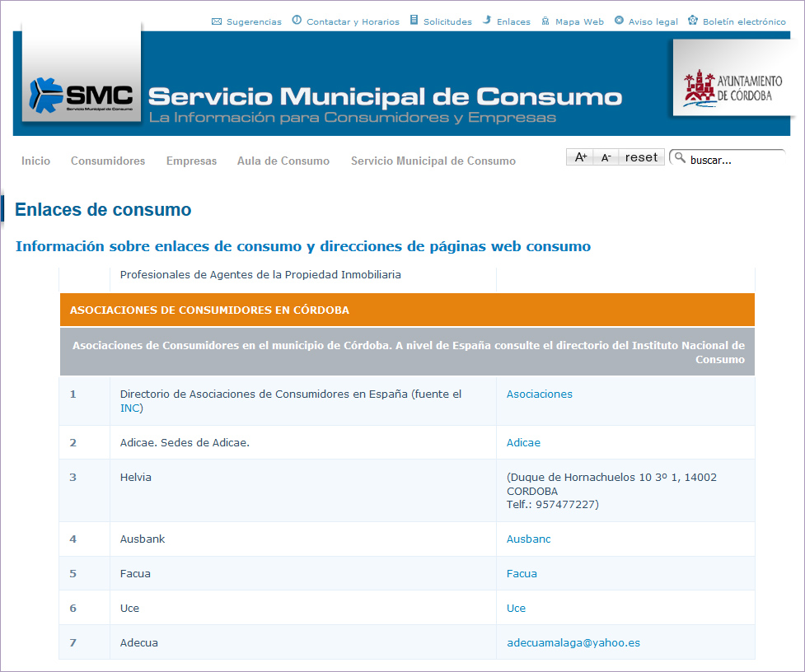Click the Mapa Web sitemap icon

(x=545, y=21)
